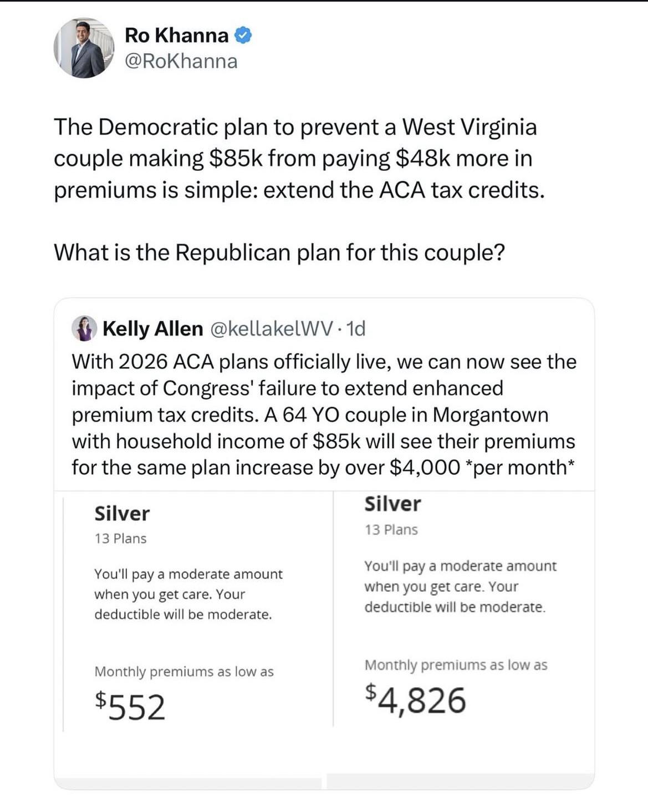Click the tweet text about extending ACA credits

(298, 159)
